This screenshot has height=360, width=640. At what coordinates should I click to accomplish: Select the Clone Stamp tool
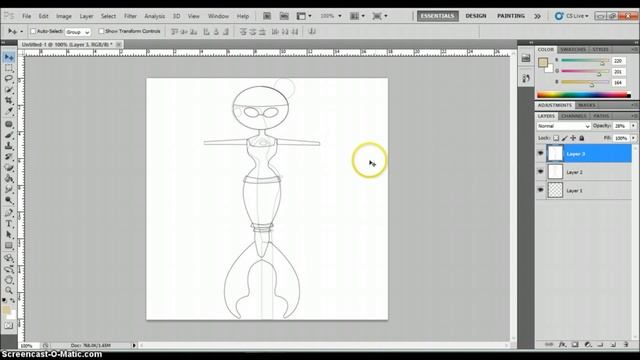point(9,146)
